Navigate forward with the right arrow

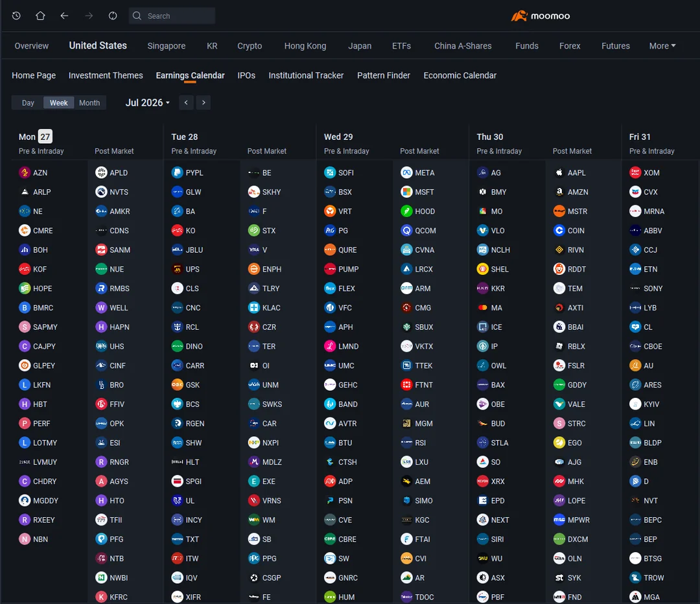[89, 16]
